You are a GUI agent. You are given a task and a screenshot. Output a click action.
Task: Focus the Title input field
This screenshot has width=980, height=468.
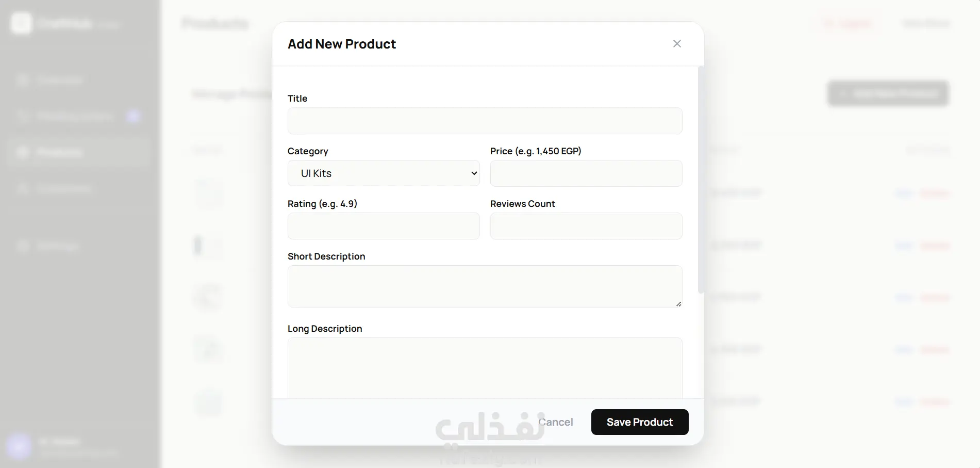(x=485, y=121)
